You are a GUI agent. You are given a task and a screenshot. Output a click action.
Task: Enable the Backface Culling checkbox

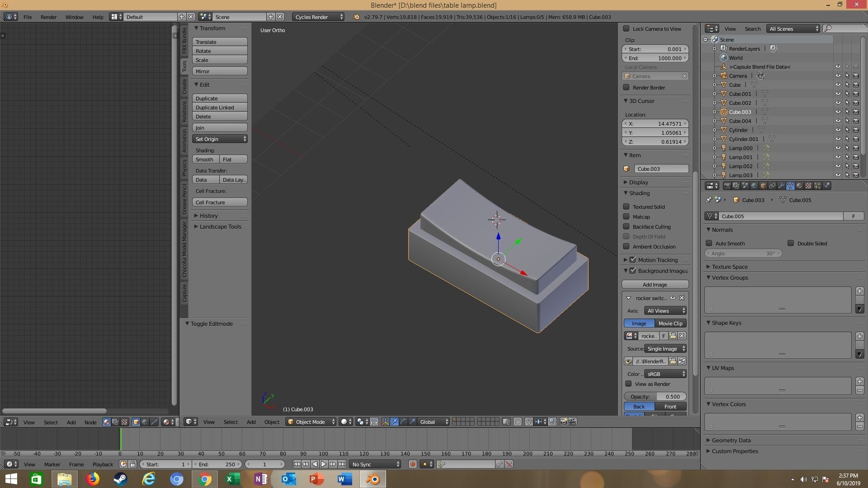click(x=626, y=226)
